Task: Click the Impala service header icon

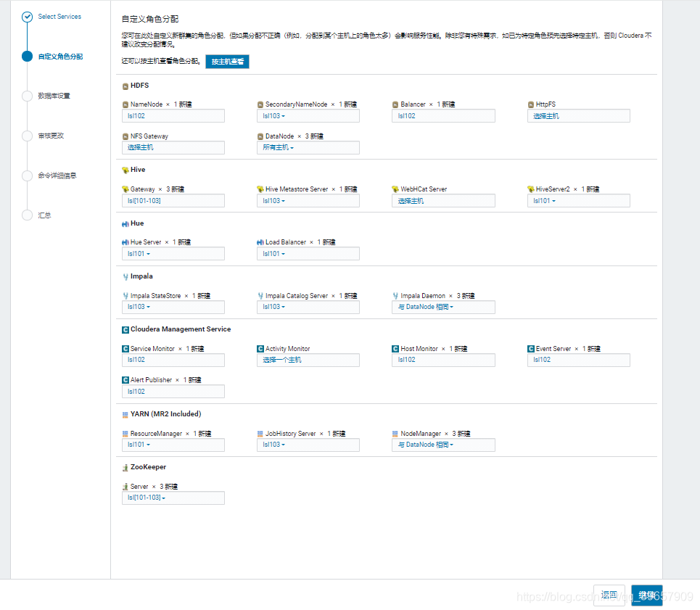Action: pyautogui.click(x=125, y=276)
